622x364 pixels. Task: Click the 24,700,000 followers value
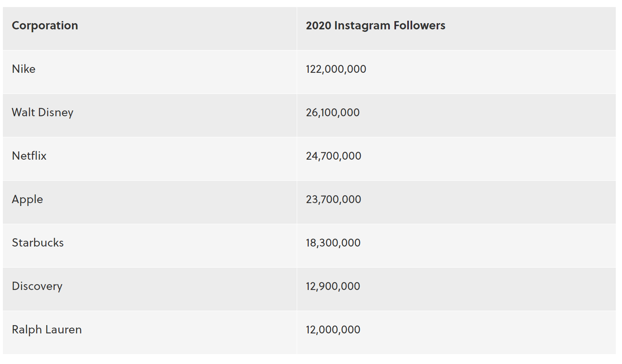(333, 156)
